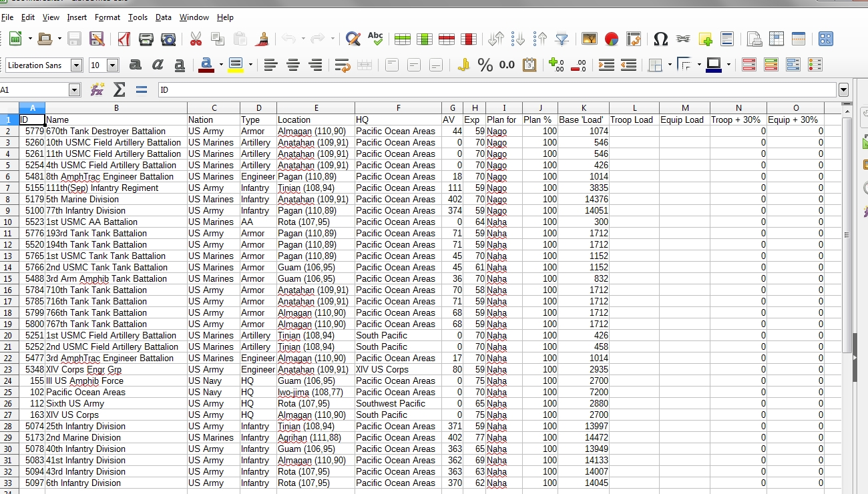Image resolution: width=868 pixels, height=494 pixels.
Task: Insert a special character with the Omega icon
Action: pyautogui.click(x=661, y=38)
